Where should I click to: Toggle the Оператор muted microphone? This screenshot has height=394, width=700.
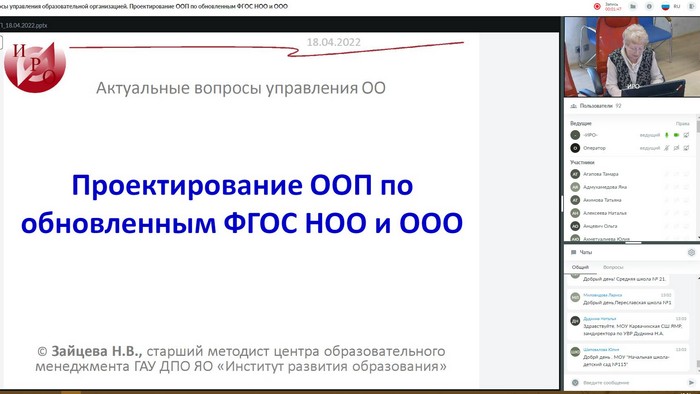[667, 148]
